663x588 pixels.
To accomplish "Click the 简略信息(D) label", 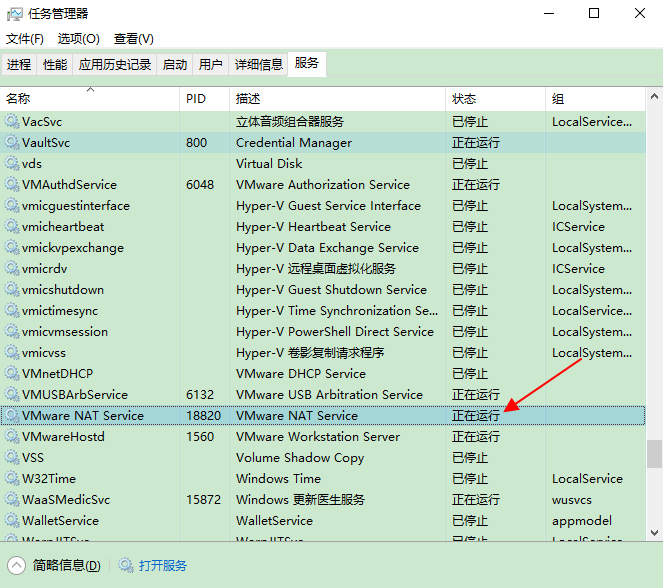I will point(67,566).
